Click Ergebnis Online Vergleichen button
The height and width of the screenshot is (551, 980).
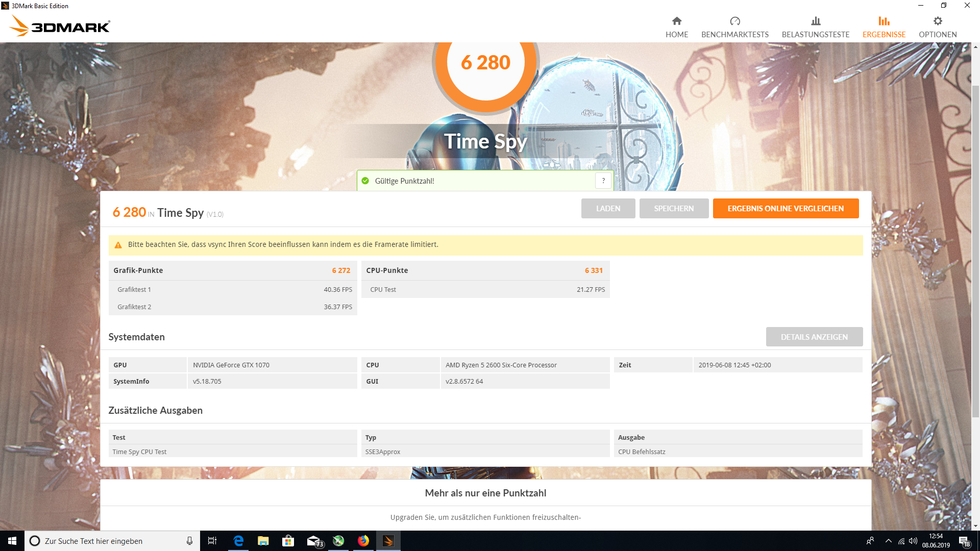click(x=786, y=208)
